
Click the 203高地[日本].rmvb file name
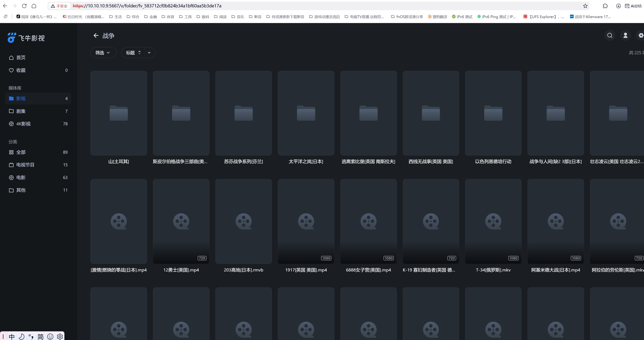coord(243,270)
